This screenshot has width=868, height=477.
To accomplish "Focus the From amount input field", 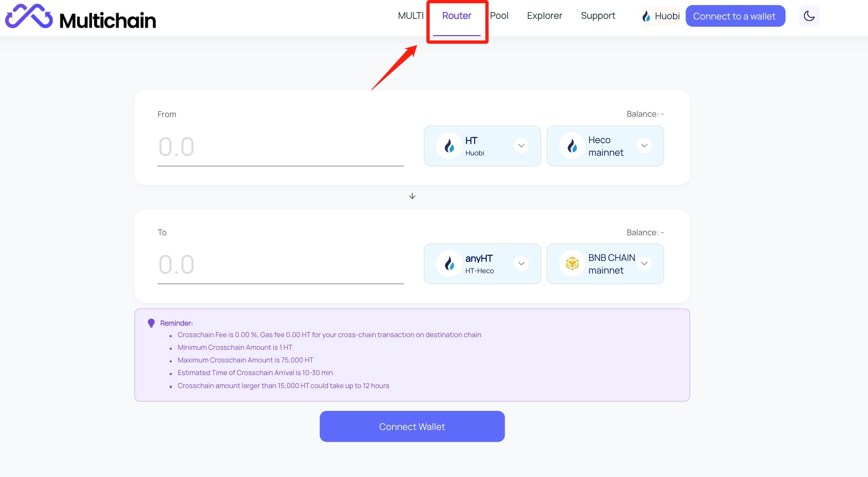I will pos(280,147).
